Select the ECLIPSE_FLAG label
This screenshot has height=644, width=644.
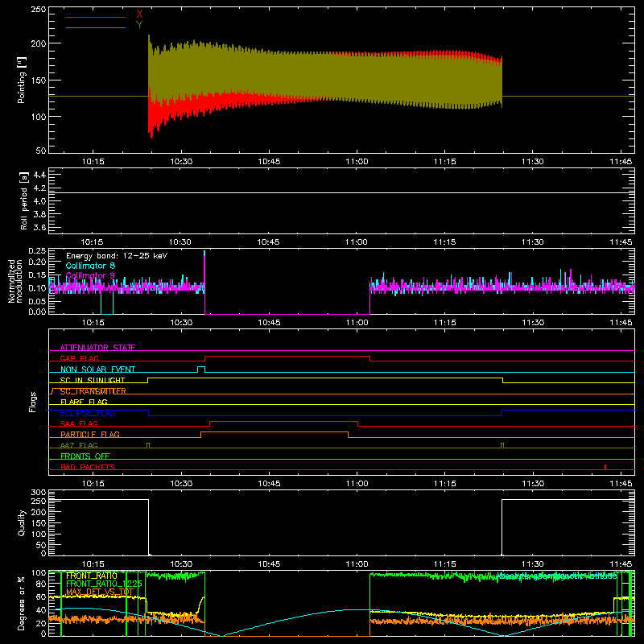point(88,413)
